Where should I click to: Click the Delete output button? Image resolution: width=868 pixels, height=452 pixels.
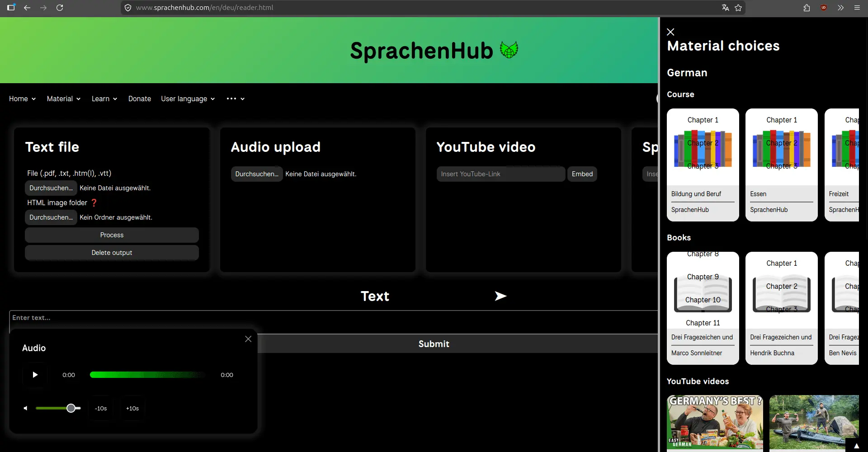tap(112, 253)
